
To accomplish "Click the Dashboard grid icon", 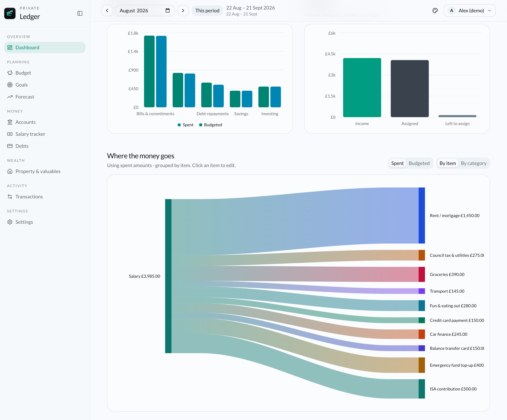I will pos(10,47).
